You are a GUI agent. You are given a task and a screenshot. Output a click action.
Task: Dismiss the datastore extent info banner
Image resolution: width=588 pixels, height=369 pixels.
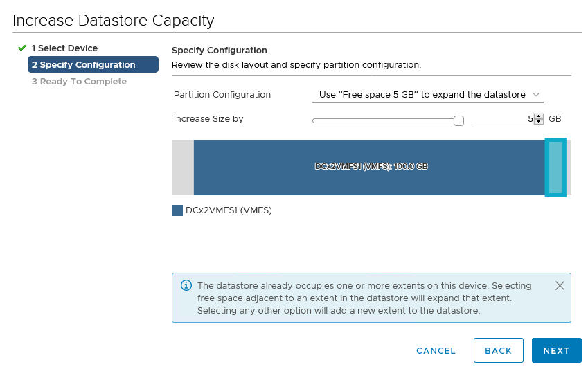[560, 286]
